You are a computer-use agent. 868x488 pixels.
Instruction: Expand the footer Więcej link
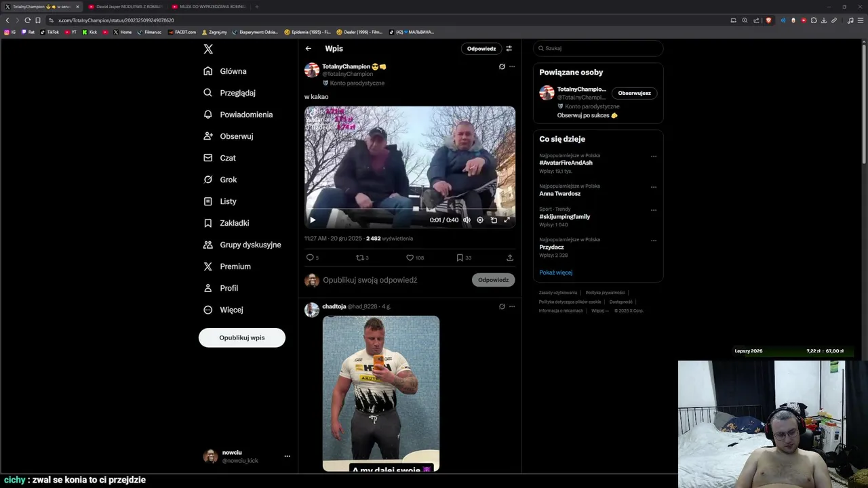599,310
